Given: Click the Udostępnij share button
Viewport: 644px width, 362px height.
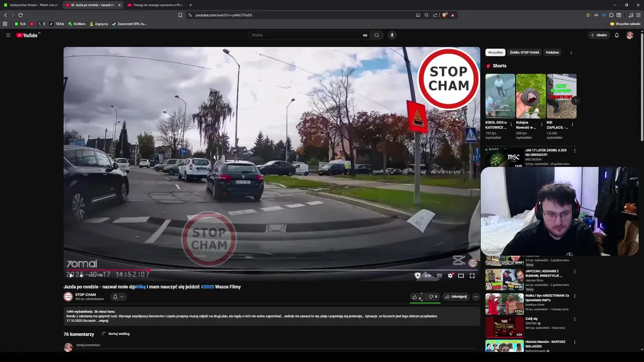Looking at the screenshot, I should coord(456,297).
